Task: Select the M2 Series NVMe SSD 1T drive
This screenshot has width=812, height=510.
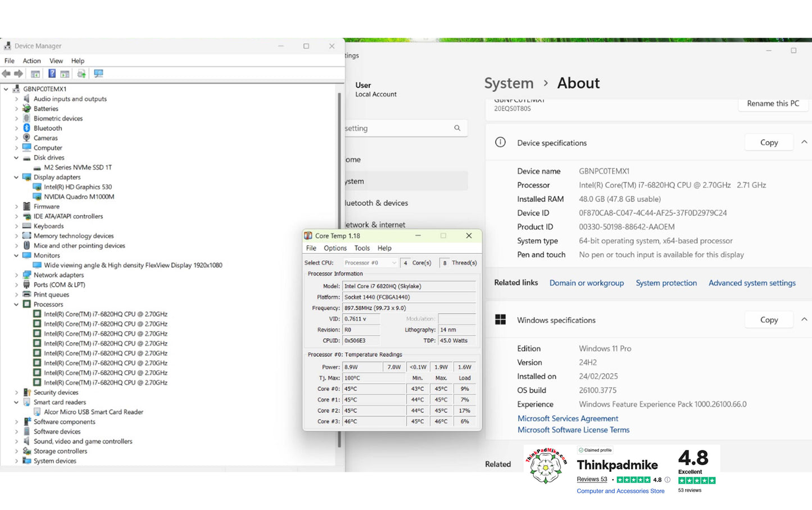Action: 78,167
